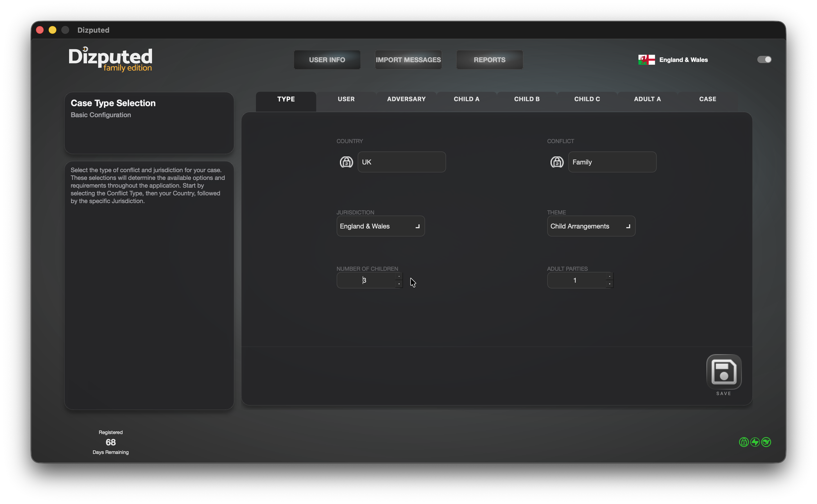
Task: Click the Save floppy disk icon
Action: coord(724,372)
